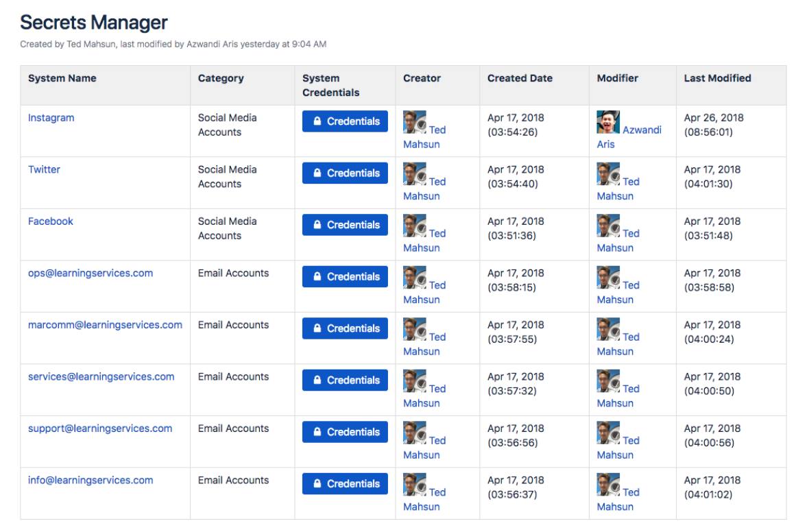Click the System Name column header
The height and width of the screenshot is (532, 798).
click(62, 78)
